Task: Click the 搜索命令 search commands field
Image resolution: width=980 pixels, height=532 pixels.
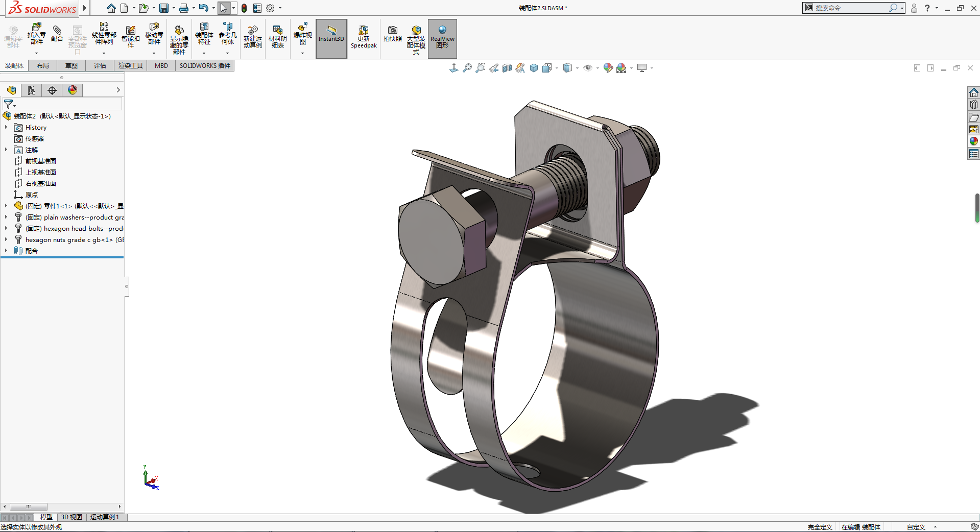Action: (853, 8)
